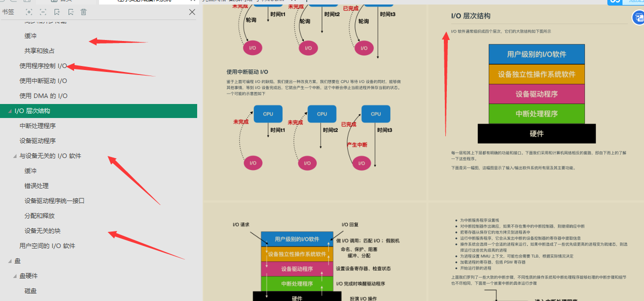The width and height of the screenshot is (644, 301).
Task: Click the 书签 panel title
Action: [x=8, y=12]
